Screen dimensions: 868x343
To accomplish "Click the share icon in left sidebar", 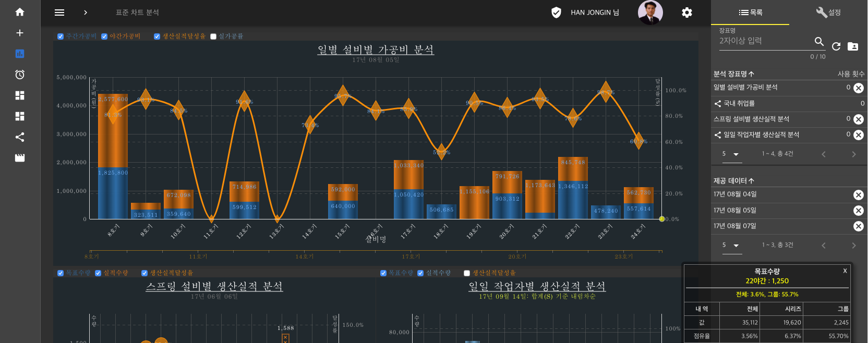I will [x=20, y=137].
